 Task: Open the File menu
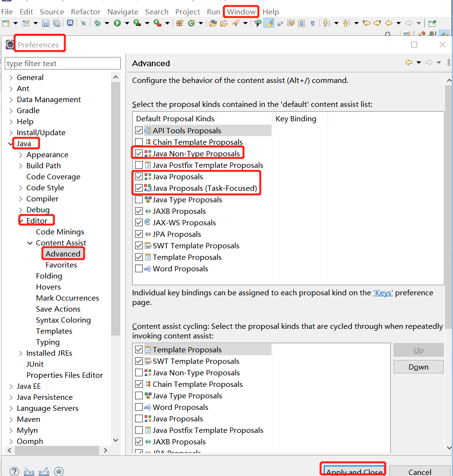[x=7, y=12]
